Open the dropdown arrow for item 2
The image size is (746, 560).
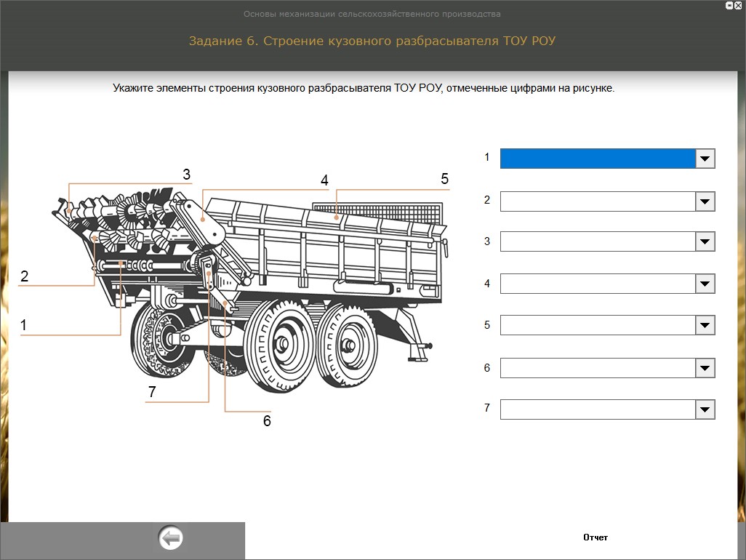click(x=705, y=201)
